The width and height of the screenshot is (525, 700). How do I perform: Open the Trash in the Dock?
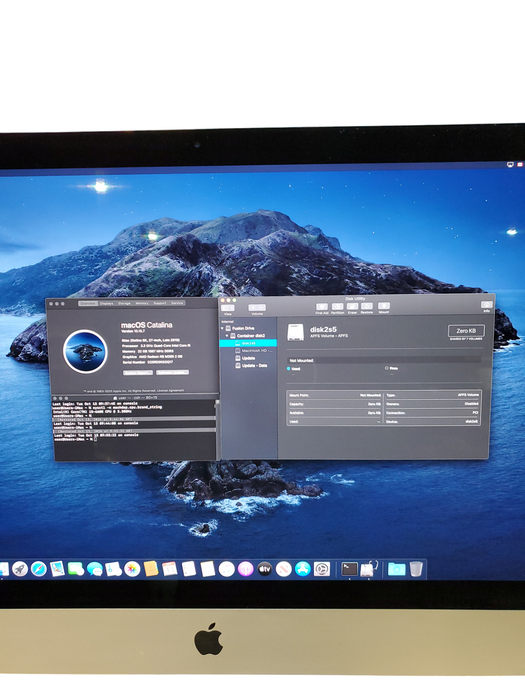click(416, 569)
